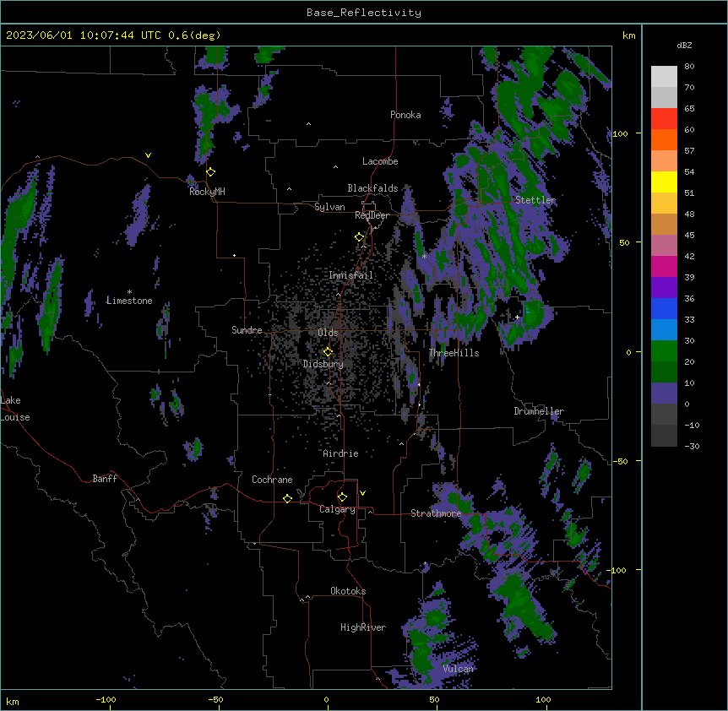Click the Strathmore label
728x711 pixels.
[x=436, y=513]
